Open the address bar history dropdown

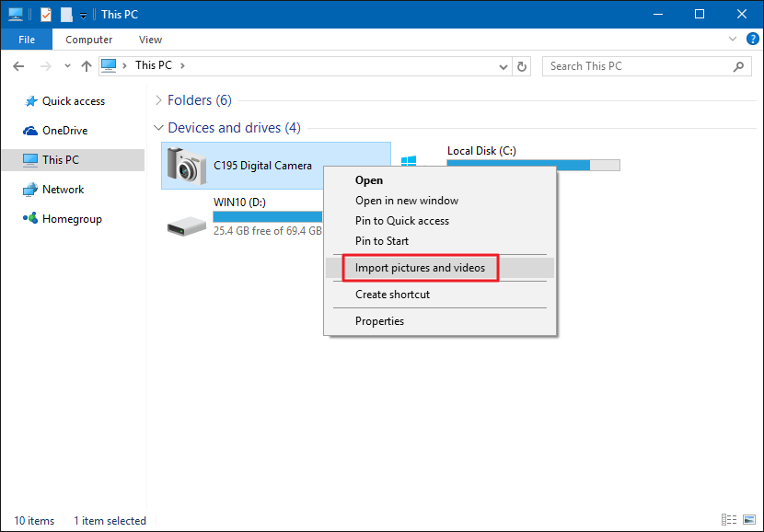504,66
